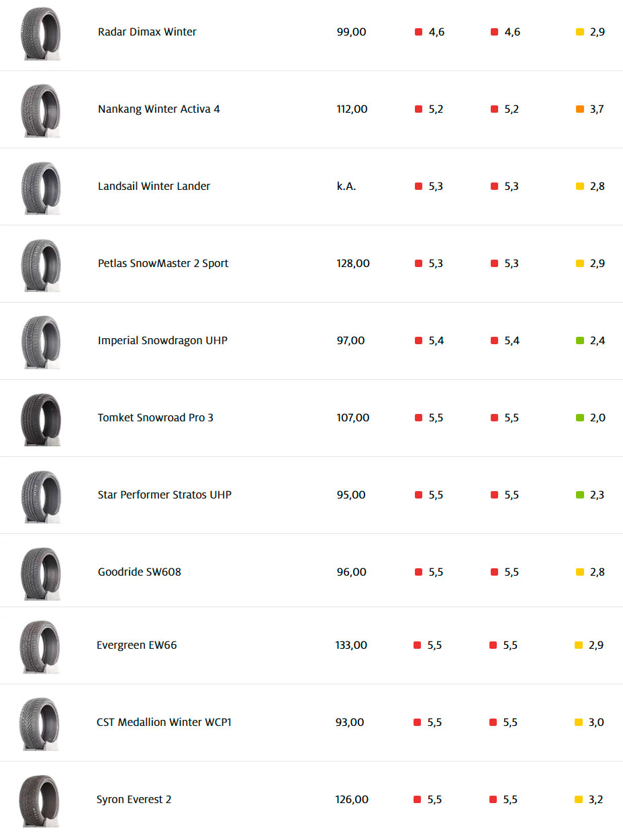Click the Radar Dimax Winter tire image
The width and height of the screenshot is (623, 840).
[40, 34]
